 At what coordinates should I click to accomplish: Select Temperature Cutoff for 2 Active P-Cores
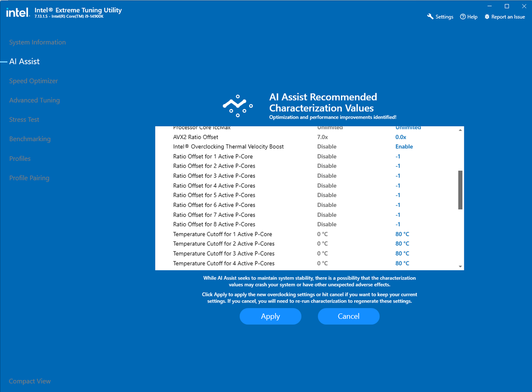306,244
